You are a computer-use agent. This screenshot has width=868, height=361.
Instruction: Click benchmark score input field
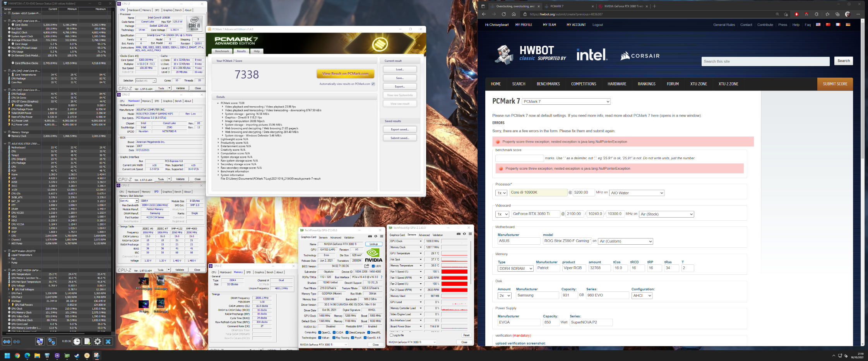519,158
